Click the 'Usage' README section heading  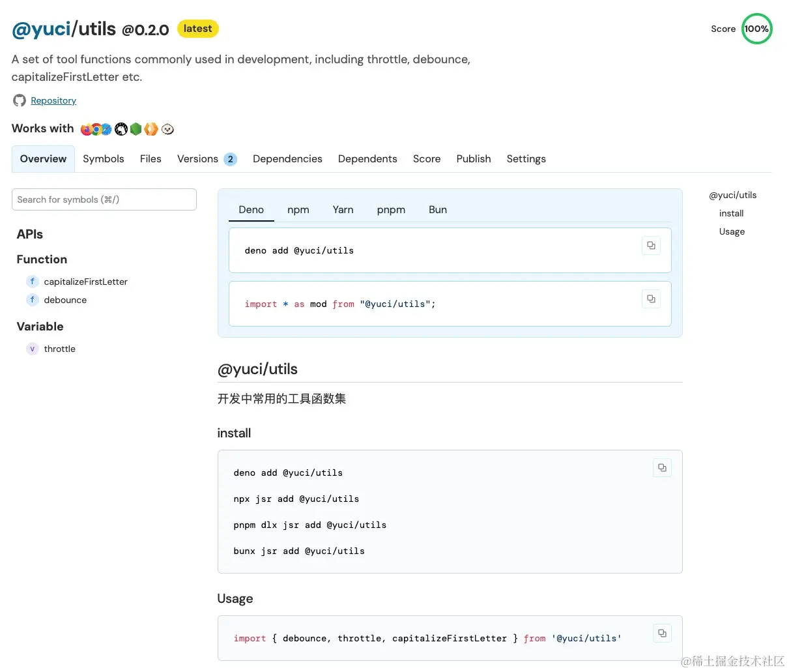[235, 599]
